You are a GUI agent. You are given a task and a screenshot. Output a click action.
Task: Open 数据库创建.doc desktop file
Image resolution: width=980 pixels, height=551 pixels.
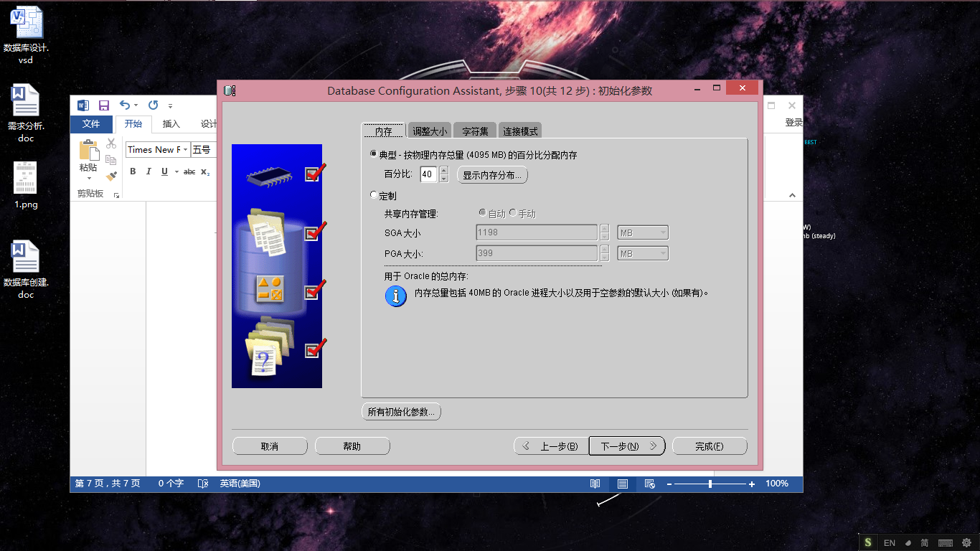(x=26, y=270)
